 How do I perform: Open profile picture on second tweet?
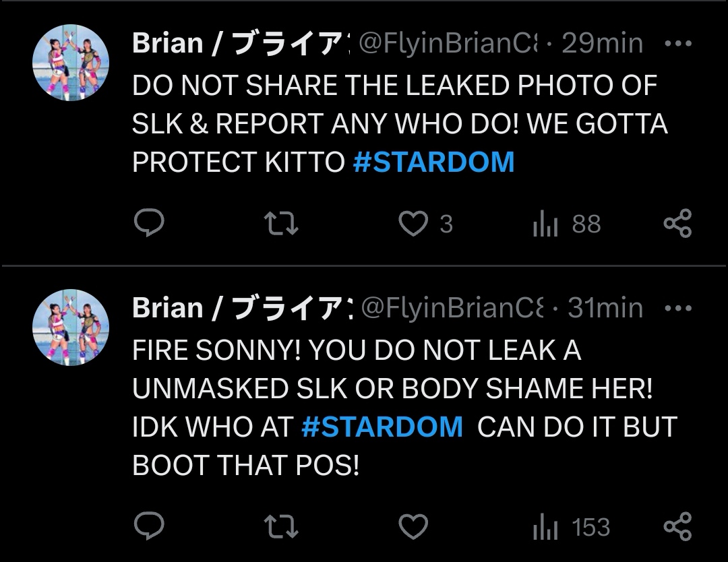[x=71, y=328]
